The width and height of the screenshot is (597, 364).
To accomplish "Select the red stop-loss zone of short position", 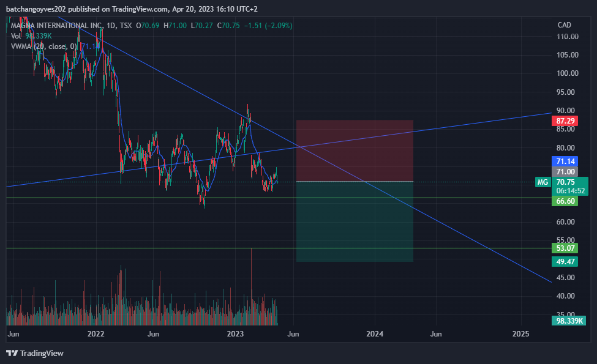I will [x=355, y=151].
